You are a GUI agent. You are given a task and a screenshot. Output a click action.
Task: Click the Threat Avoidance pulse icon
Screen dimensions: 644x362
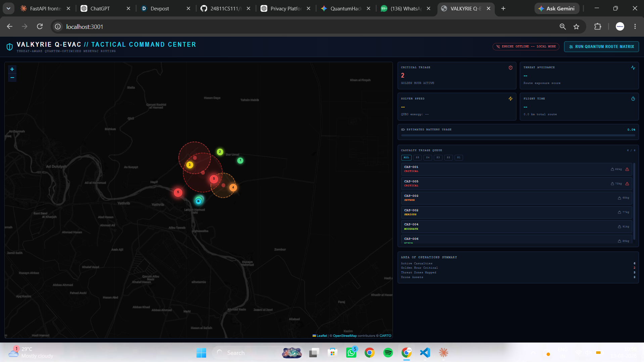[x=633, y=68]
